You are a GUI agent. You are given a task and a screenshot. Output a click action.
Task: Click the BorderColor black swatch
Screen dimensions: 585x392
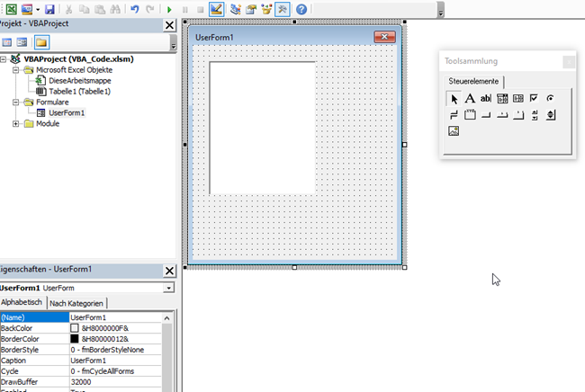pos(75,339)
